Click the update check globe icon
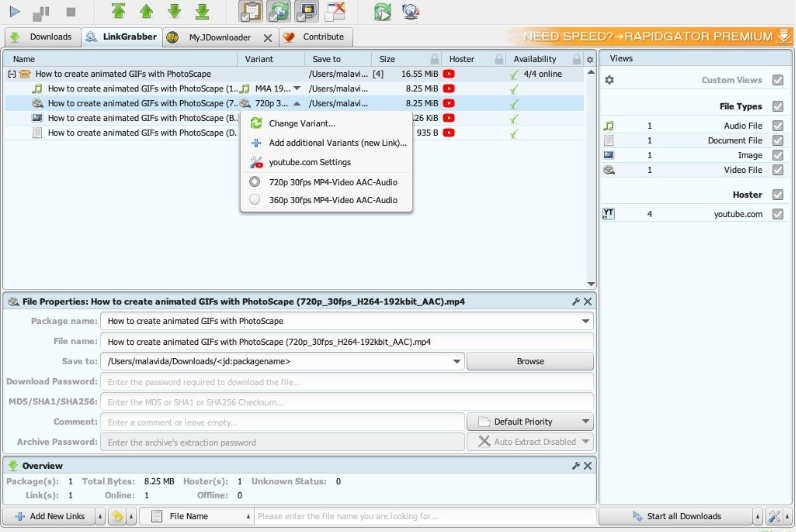Viewport: 796px width, 532px height. [410, 11]
